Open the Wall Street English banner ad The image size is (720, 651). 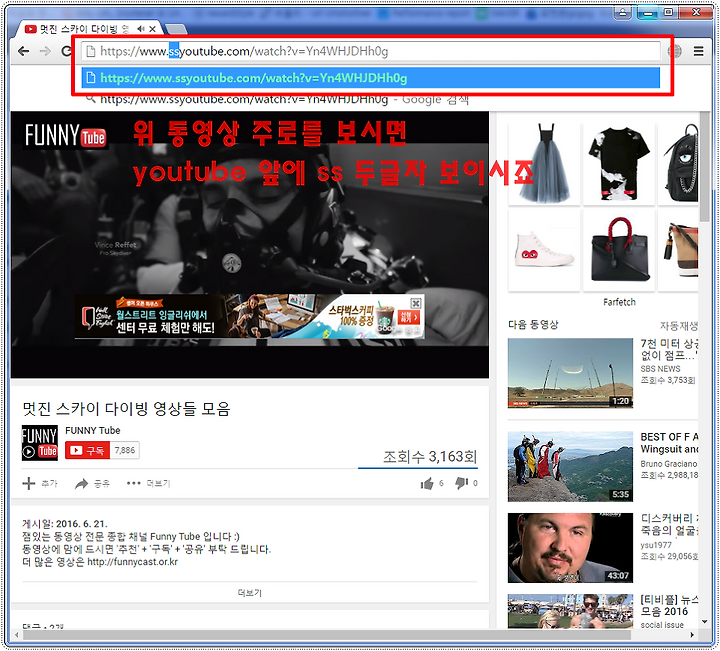(249, 317)
